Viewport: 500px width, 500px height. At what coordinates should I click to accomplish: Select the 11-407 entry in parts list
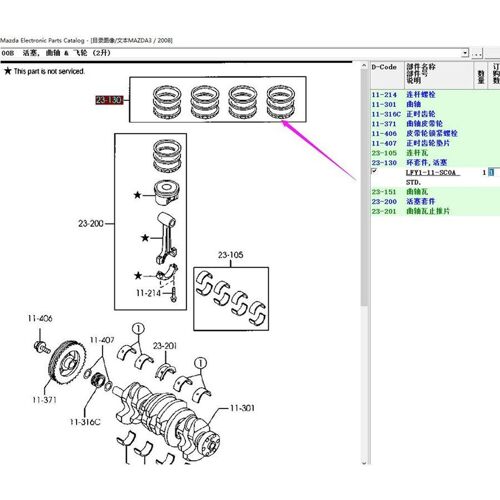435,143
